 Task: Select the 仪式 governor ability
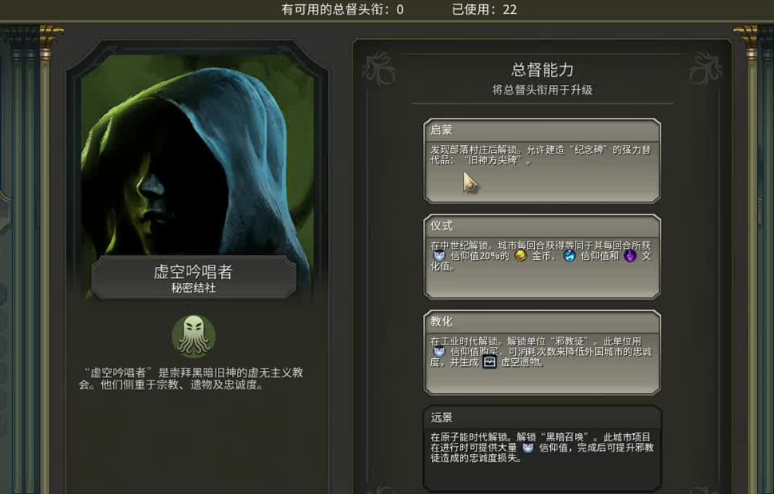coord(542,257)
